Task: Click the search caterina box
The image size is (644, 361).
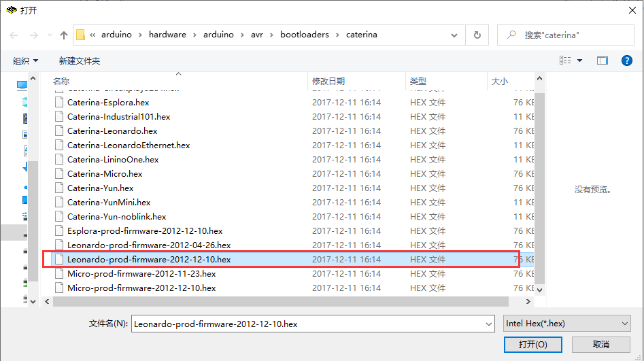Action: pos(566,35)
